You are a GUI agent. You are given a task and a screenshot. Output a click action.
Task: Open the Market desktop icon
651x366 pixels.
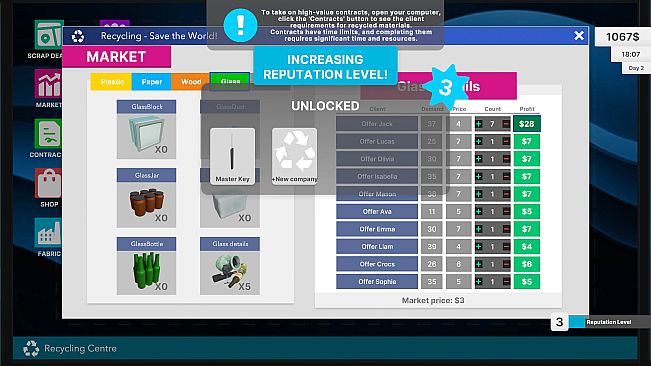49,85
